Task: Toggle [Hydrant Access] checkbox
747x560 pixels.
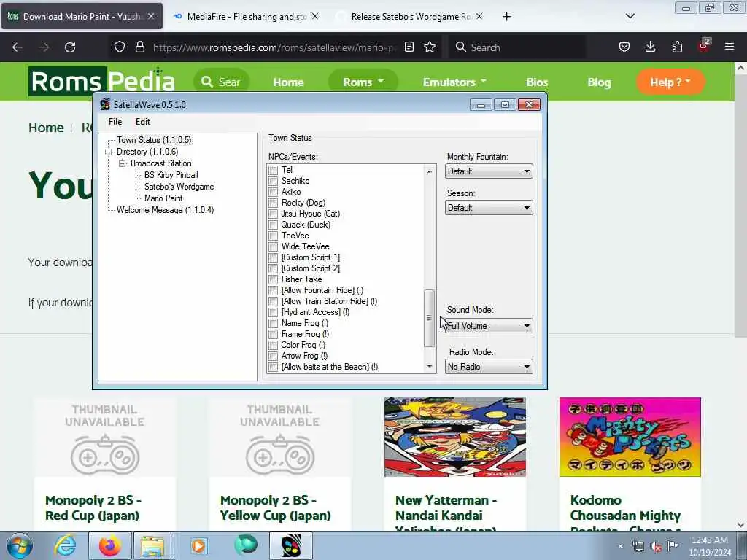Action: point(273,312)
